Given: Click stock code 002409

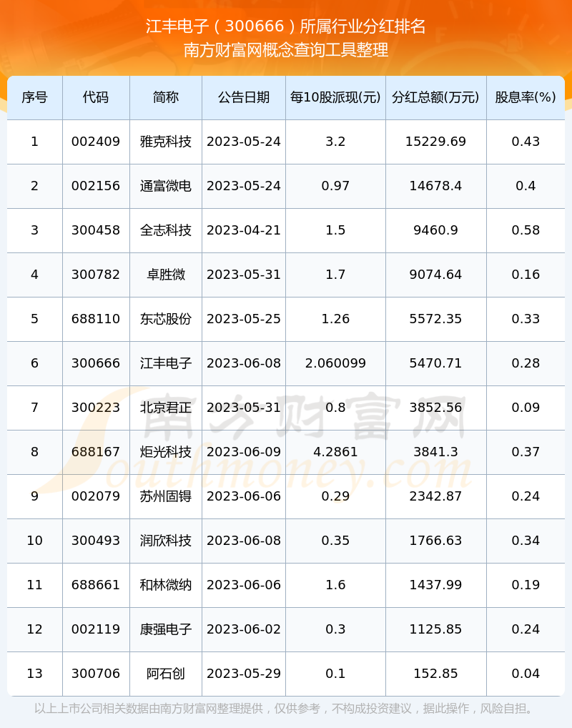Looking at the screenshot, I should pyautogui.click(x=96, y=142).
